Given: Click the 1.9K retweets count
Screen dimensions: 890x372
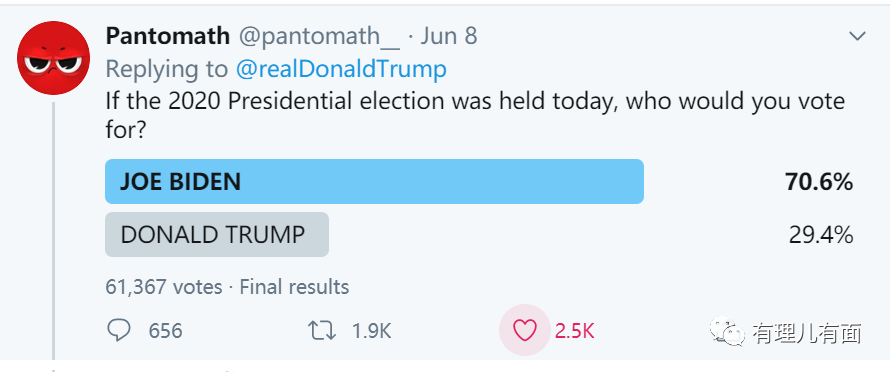Looking at the screenshot, I should [372, 331].
